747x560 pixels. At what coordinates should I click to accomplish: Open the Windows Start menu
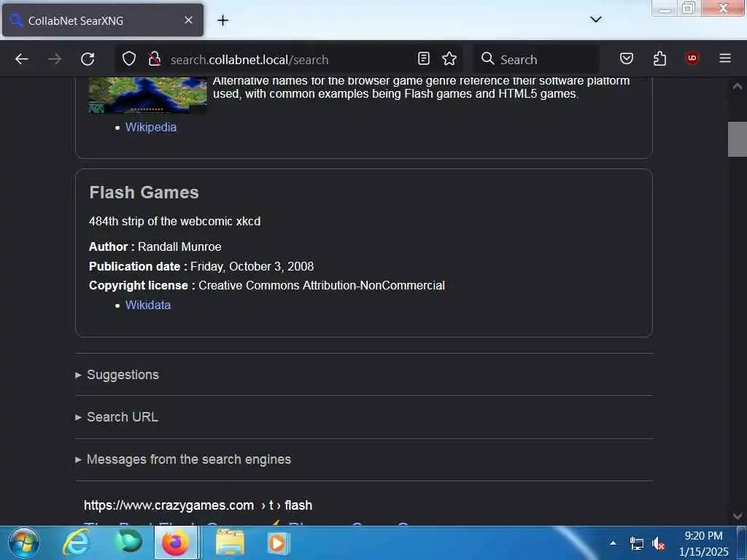24,542
